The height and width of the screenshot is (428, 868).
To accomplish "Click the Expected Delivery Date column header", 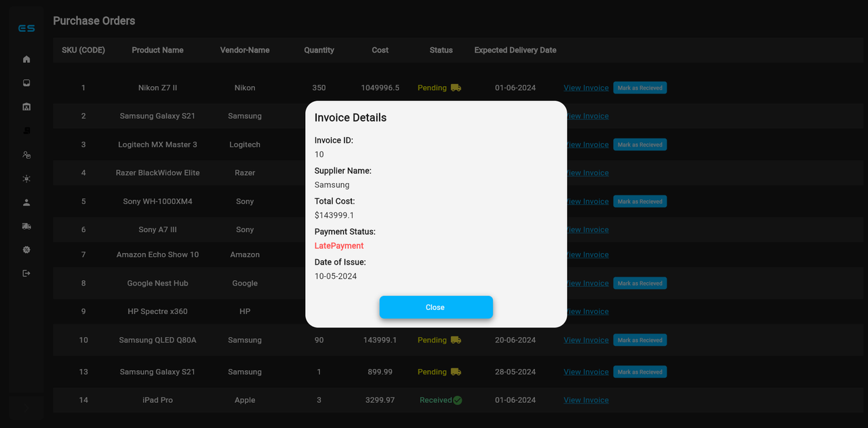I will click(515, 50).
